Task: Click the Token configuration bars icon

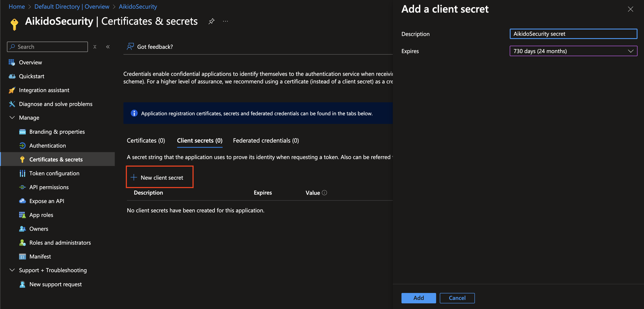Action: coord(23,173)
